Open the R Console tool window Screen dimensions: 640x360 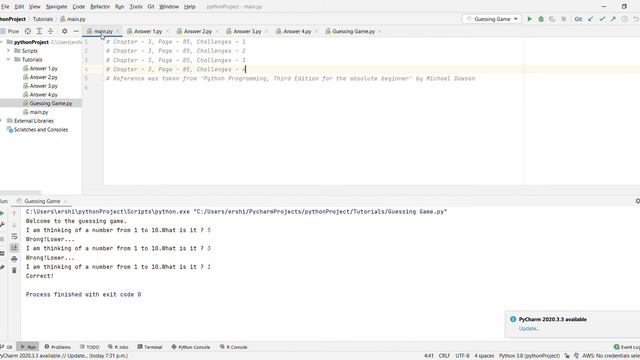pyautogui.click(x=233, y=347)
